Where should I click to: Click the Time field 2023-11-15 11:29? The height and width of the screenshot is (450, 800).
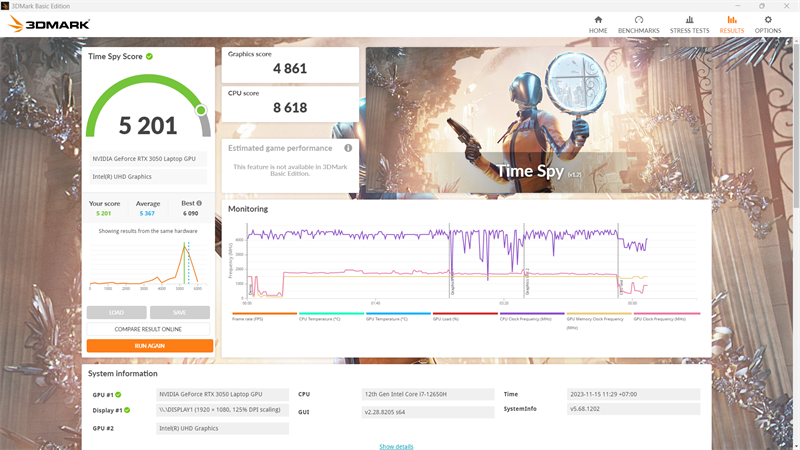click(633, 394)
